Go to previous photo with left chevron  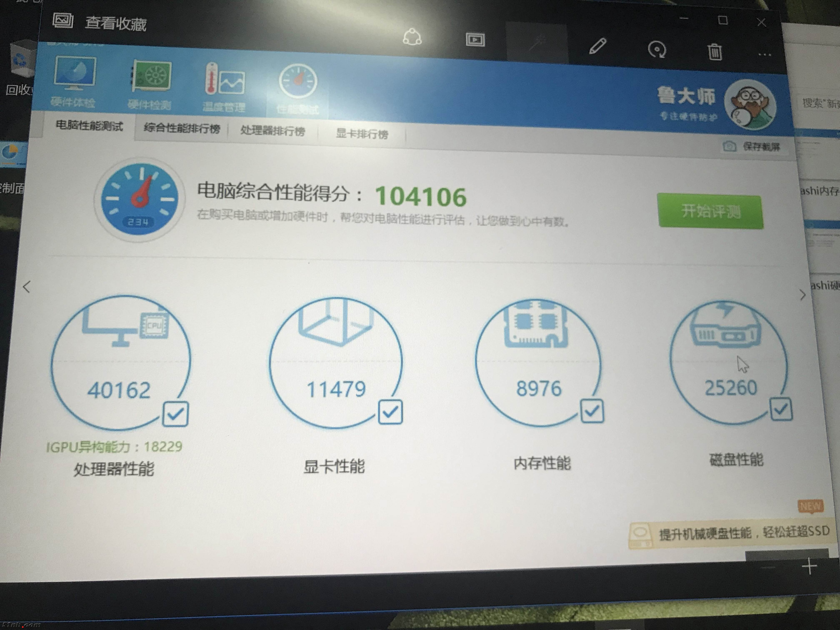[26, 287]
